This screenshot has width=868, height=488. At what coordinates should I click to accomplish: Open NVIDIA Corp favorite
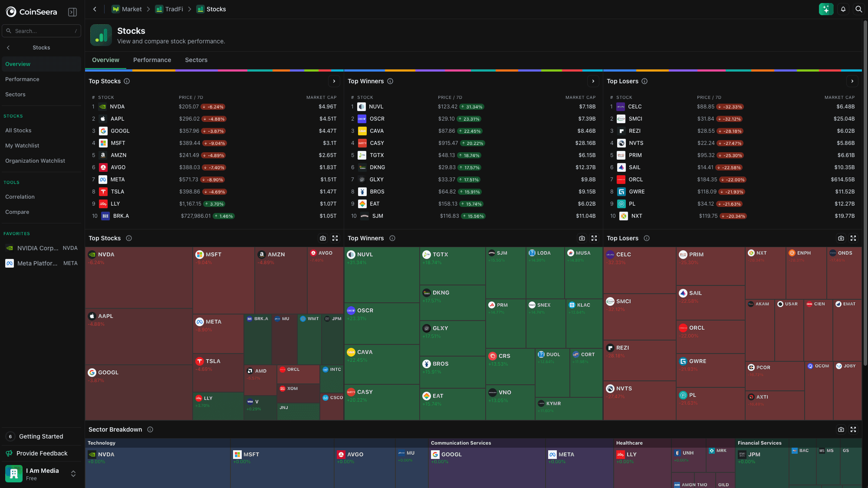pyautogui.click(x=41, y=248)
